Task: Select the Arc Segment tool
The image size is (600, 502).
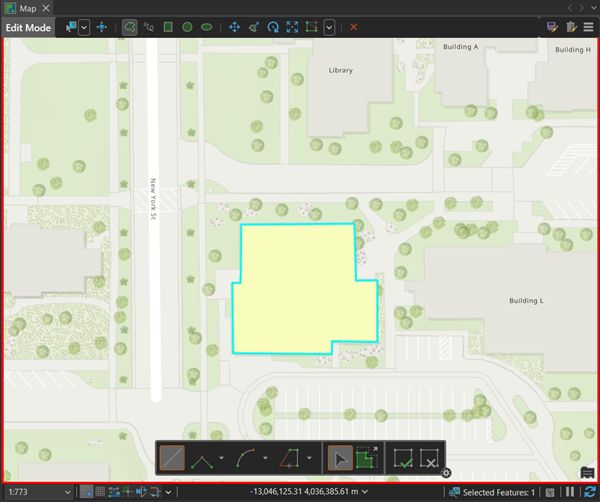Action: point(246,458)
